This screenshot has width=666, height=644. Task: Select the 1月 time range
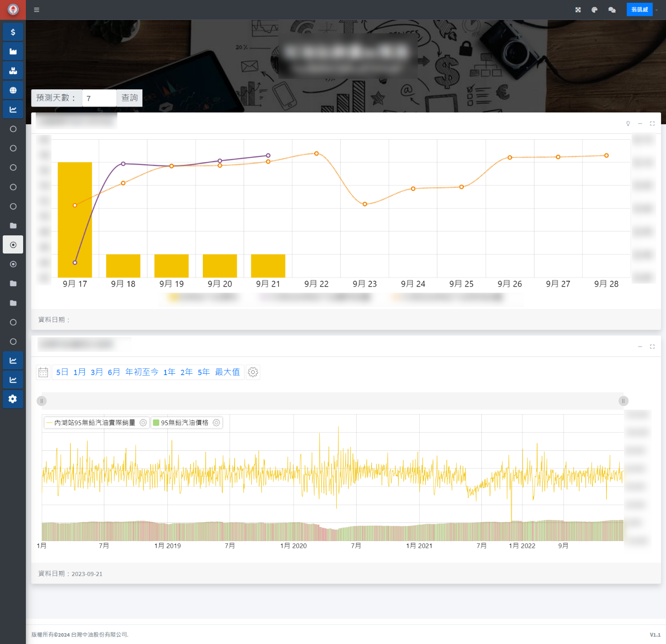click(79, 372)
